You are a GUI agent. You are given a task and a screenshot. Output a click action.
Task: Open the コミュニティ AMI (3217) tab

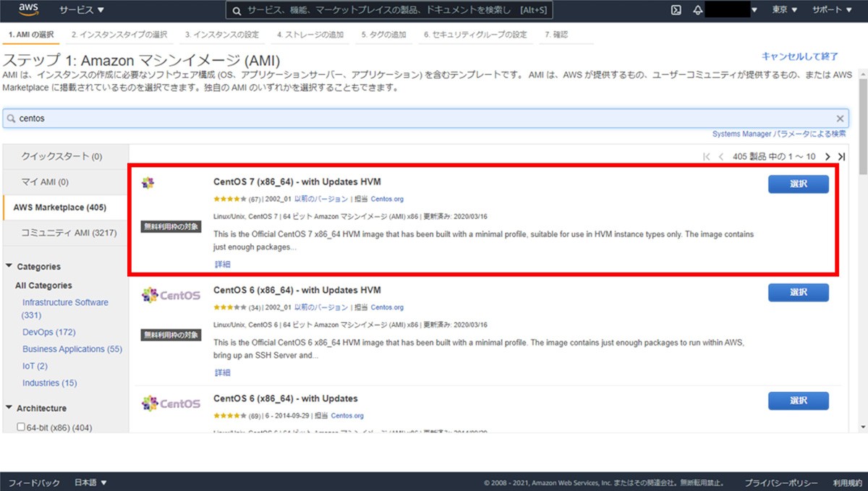[66, 233]
